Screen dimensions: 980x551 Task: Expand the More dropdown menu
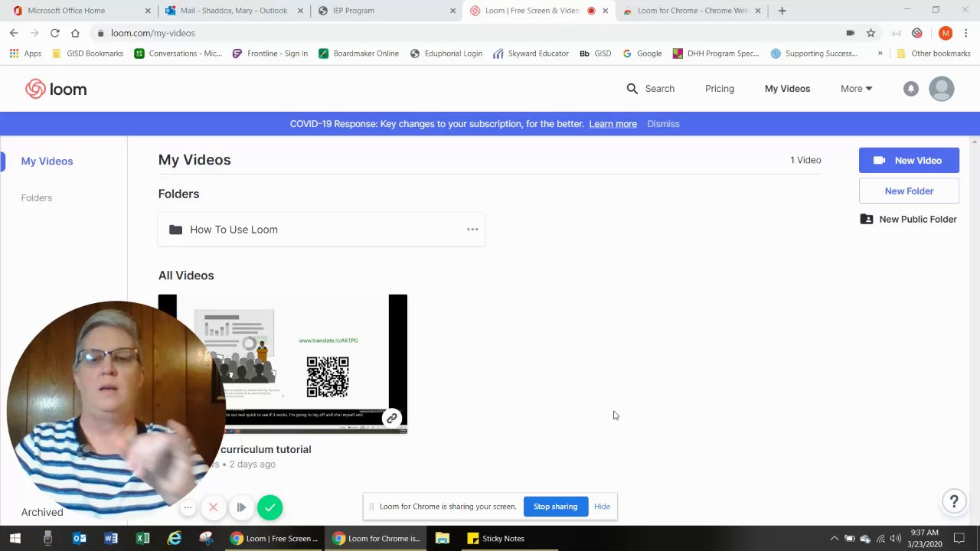(x=856, y=89)
